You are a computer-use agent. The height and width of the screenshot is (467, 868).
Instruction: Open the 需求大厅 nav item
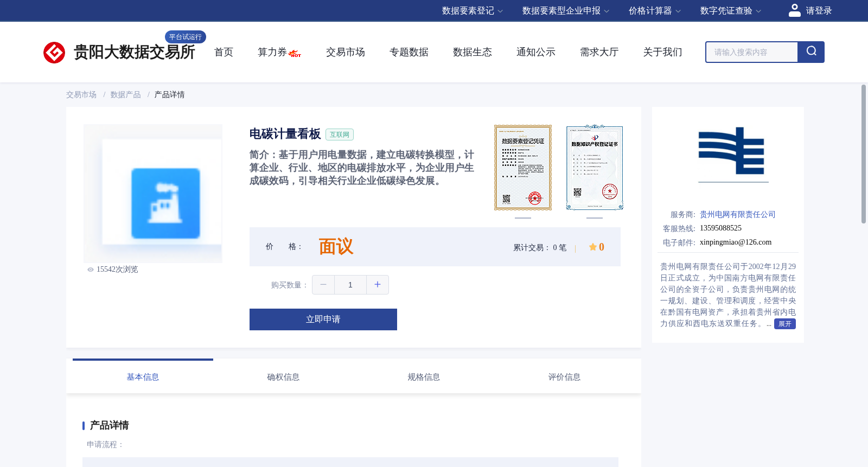point(599,52)
